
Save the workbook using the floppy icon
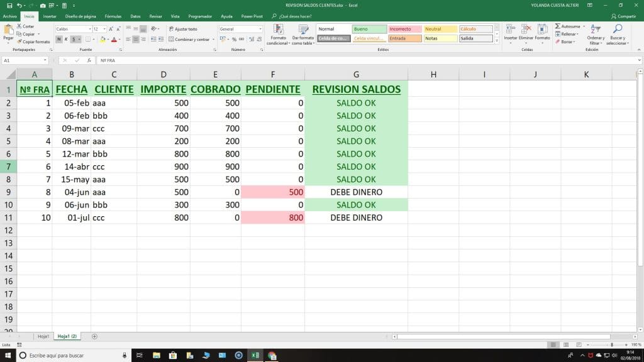(x=9, y=5)
